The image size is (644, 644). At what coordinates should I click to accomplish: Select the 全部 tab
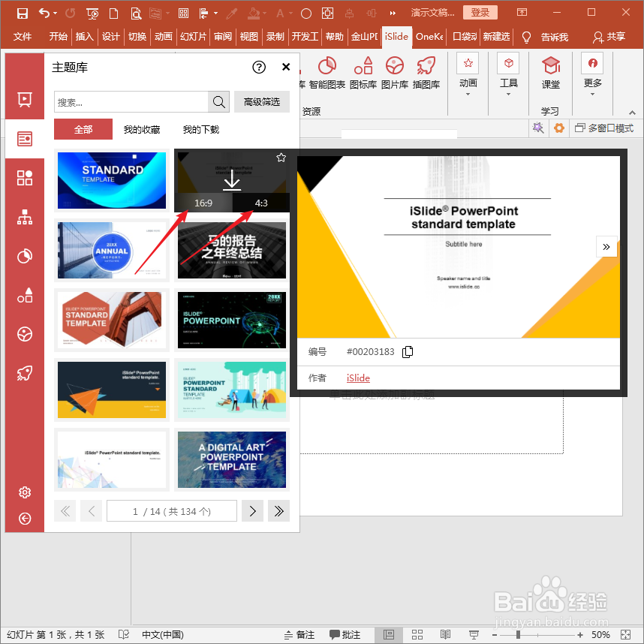point(83,129)
